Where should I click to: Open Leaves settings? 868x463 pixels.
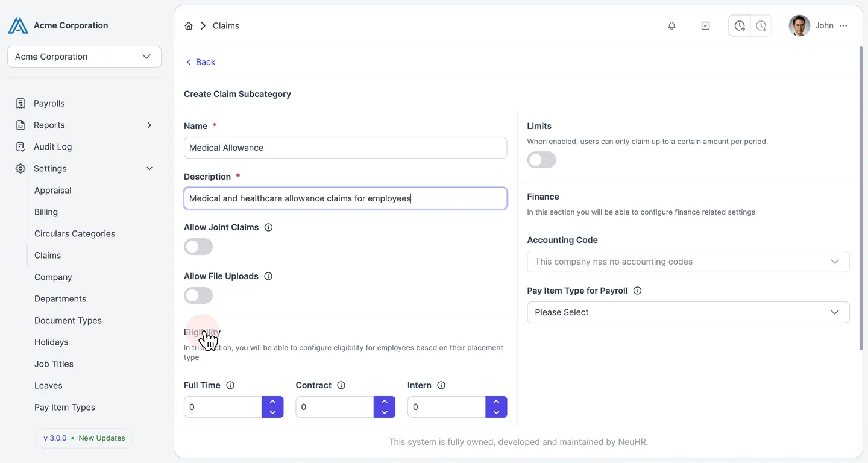coord(48,385)
